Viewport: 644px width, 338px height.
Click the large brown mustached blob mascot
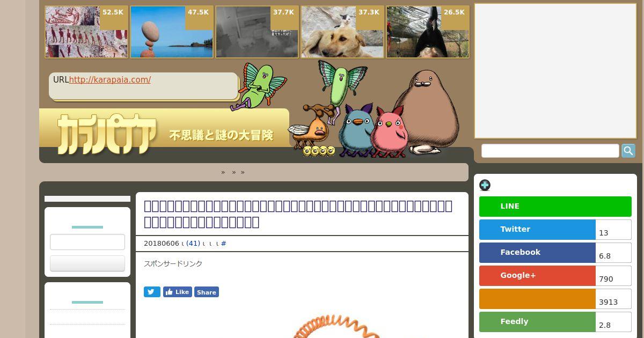coord(428,113)
